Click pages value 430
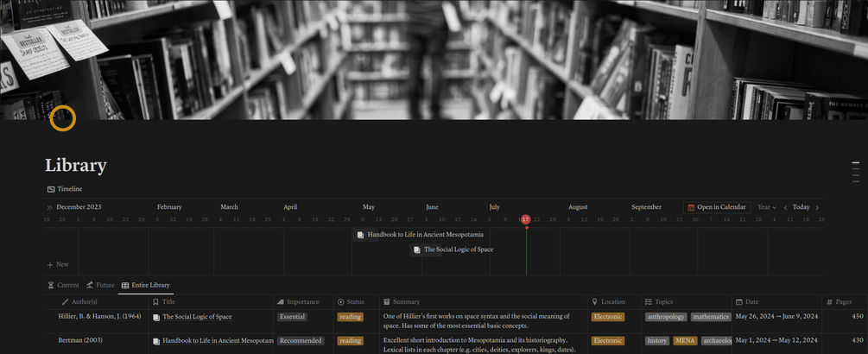 click(x=858, y=341)
